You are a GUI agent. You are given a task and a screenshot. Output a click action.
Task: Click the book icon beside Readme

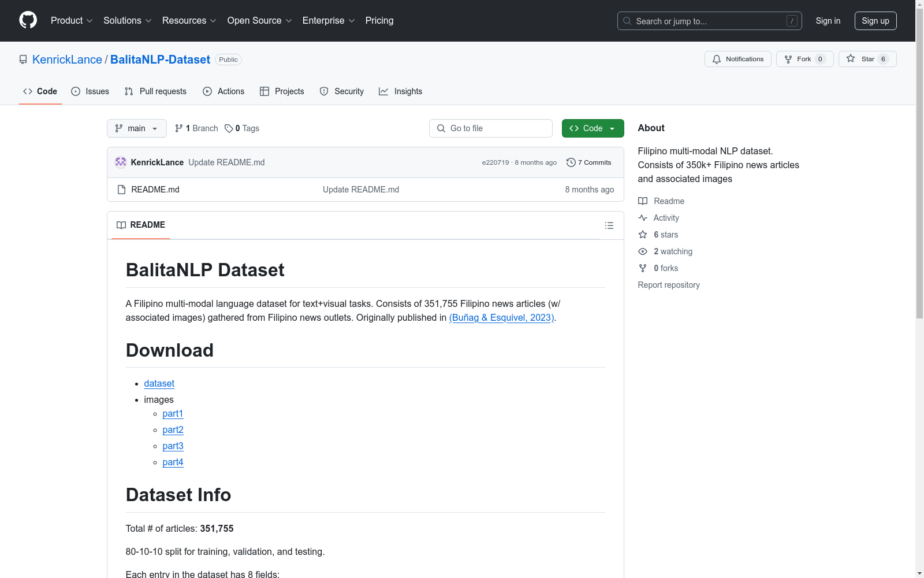(643, 201)
